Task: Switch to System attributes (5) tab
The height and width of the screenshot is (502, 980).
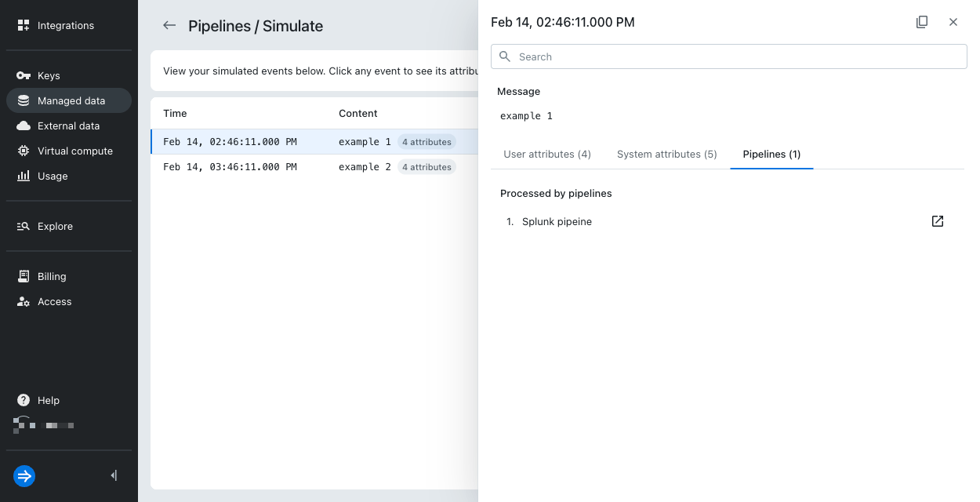Action: click(x=667, y=154)
